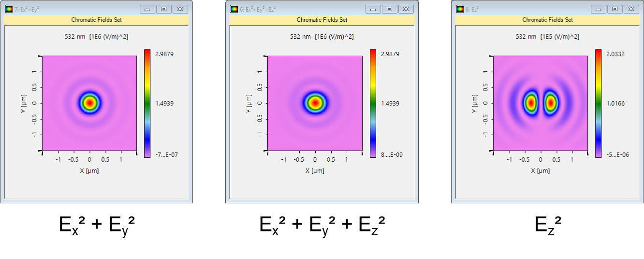The width and height of the screenshot is (644, 259).
Task: Click the X [µm] axis label in Ex²+Ey²+Ez² window
Action: pyautogui.click(x=315, y=170)
